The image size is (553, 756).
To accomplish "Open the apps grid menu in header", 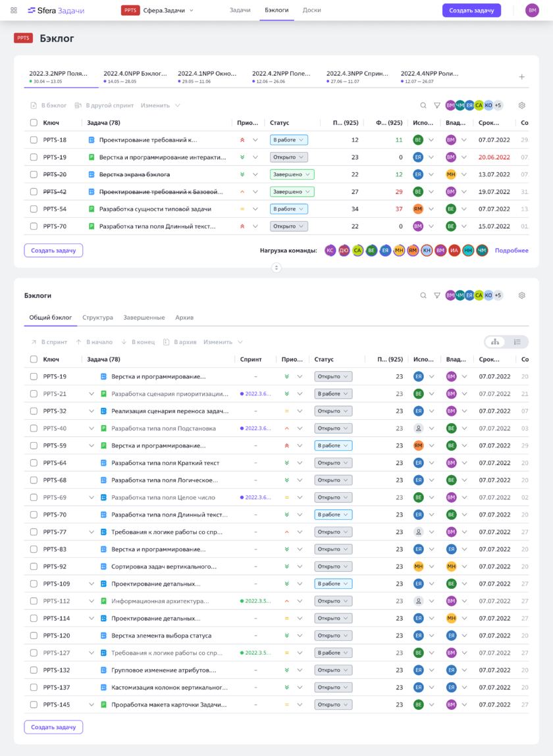I will (14, 11).
